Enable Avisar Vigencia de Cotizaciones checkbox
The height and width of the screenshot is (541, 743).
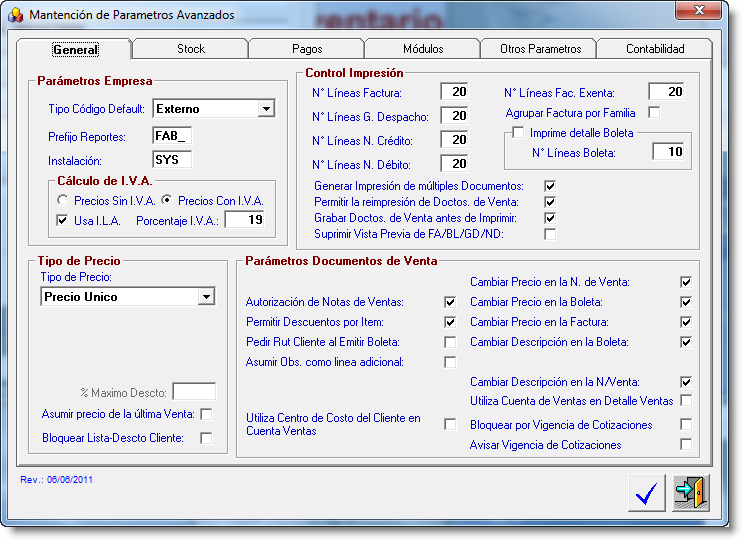pyautogui.click(x=686, y=444)
